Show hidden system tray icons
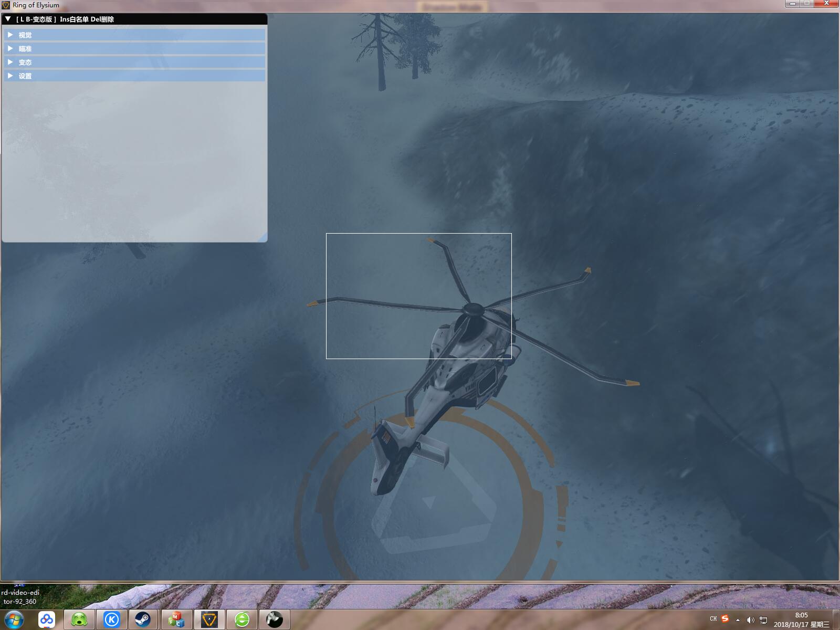 coord(738,620)
